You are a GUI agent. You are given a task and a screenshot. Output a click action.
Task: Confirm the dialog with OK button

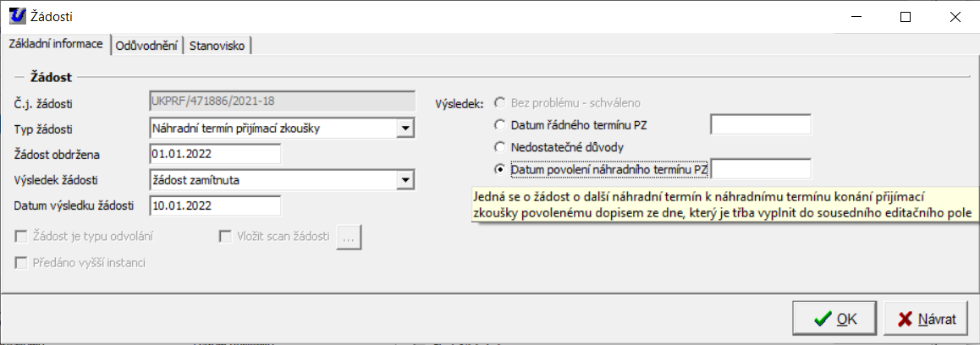tap(834, 319)
